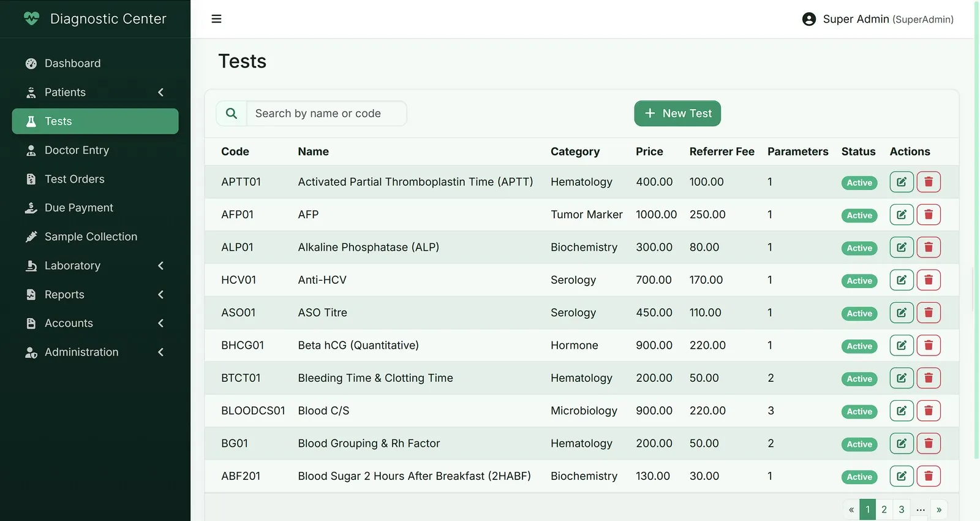The width and height of the screenshot is (980, 521).
Task: Go to page 2 of tests
Action: [884, 509]
